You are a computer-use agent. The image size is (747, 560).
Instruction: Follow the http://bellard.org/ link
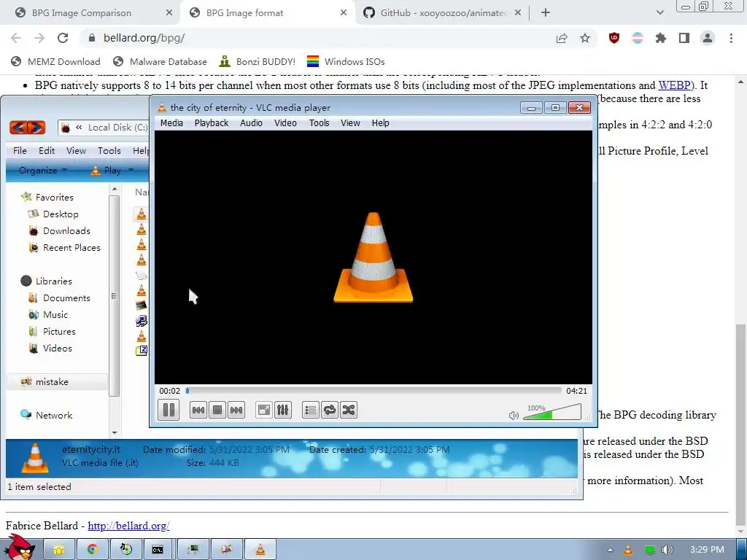pyautogui.click(x=128, y=526)
